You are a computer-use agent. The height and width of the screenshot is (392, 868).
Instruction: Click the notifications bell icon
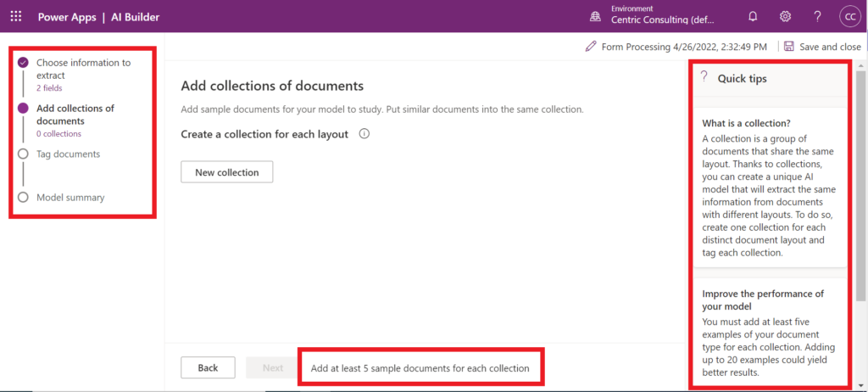click(753, 16)
